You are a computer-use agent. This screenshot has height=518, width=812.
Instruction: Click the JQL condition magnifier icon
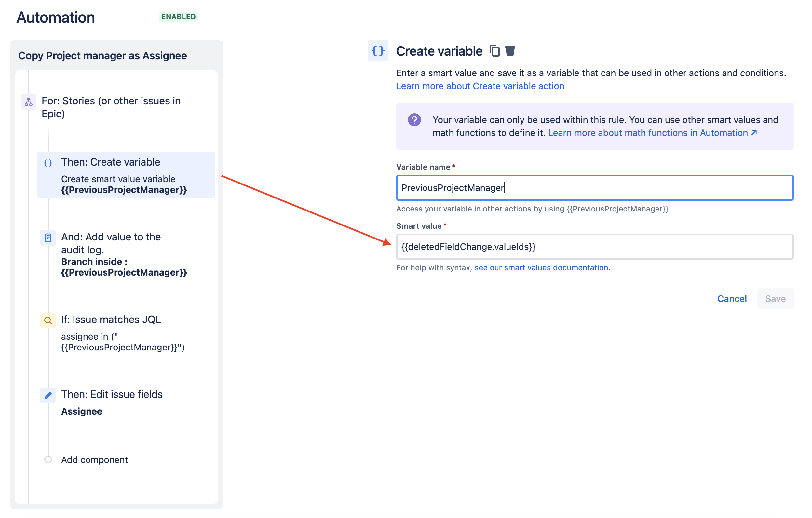[48, 320]
